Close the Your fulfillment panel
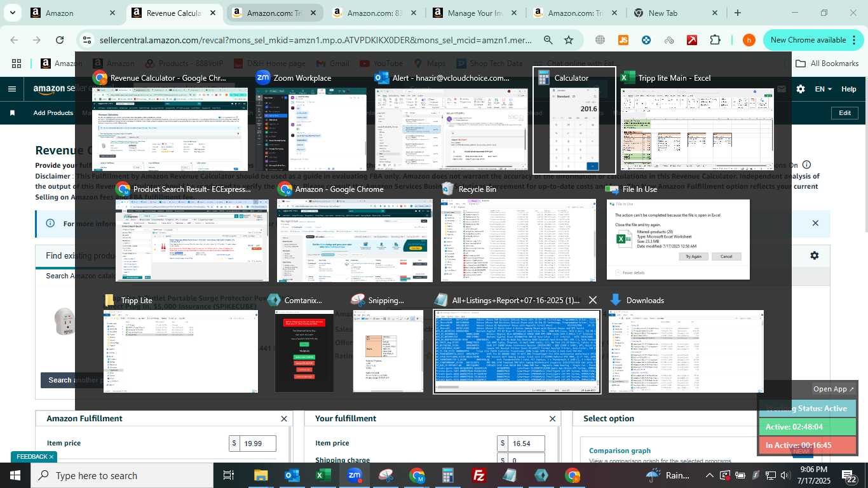868x488 pixels. pos(552,419)
